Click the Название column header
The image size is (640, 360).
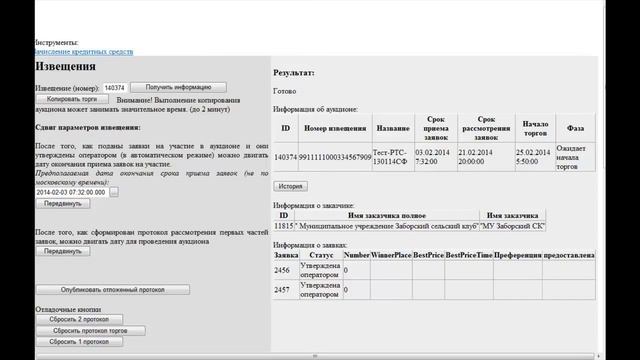pyautogui.click(x=393, y=128)
